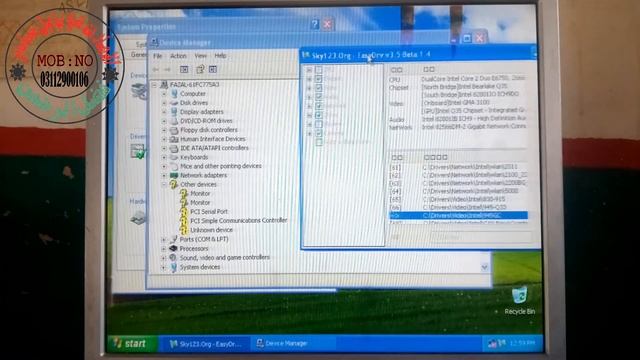Screen dimensions: 640x360
Task: Click the Network row in EasyDrv hardware info
Action: 458,127
